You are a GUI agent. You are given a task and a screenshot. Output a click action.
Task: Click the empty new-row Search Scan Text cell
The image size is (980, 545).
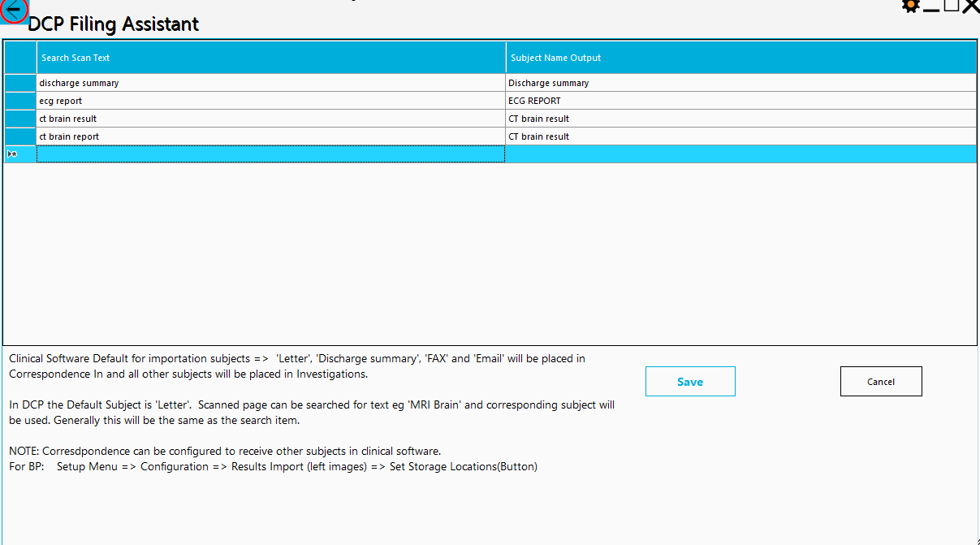pyautogui.click(x=270, y=154)
